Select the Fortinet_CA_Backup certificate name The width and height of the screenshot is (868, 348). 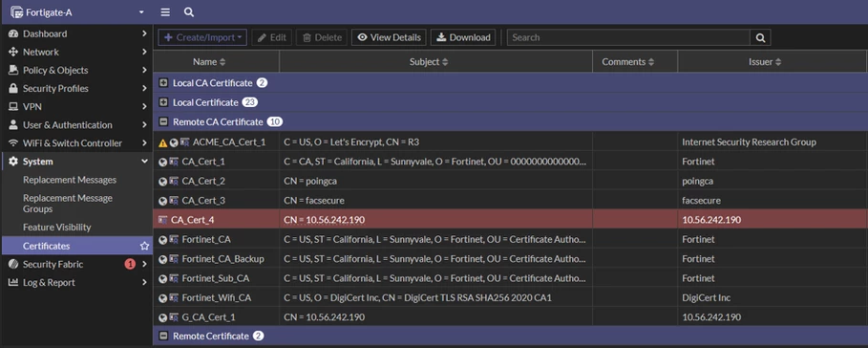point(223,259)
